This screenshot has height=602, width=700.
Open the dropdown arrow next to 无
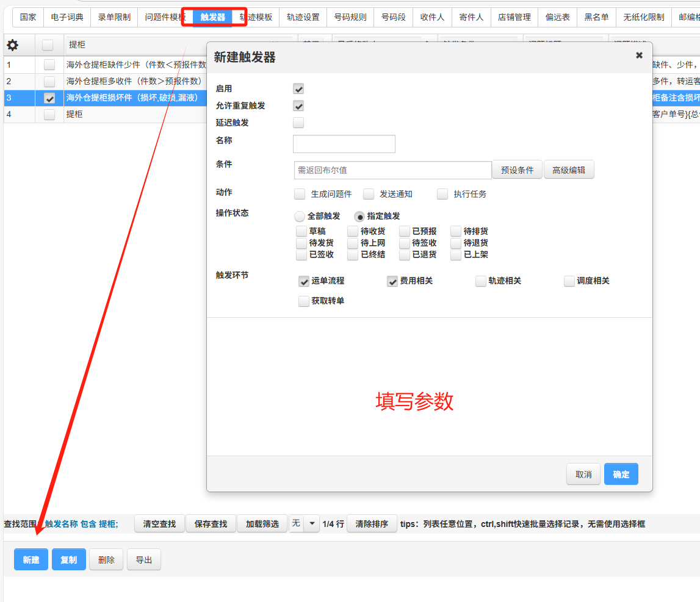point(312,523)
